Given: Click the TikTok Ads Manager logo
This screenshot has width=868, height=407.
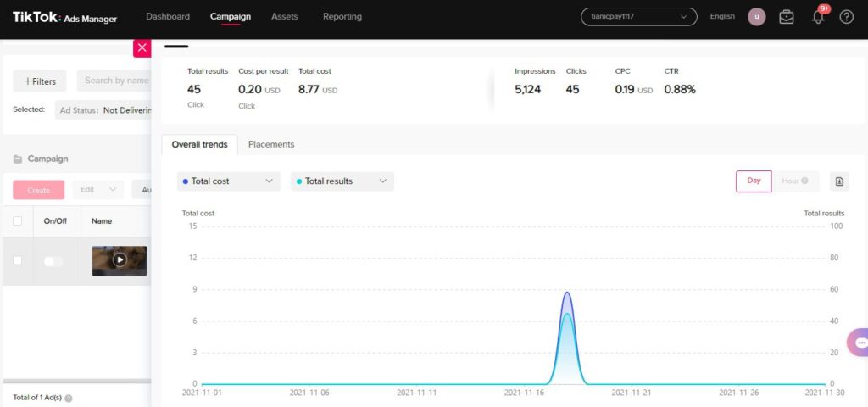Looking at the screenshot, I should coord(64,18).
